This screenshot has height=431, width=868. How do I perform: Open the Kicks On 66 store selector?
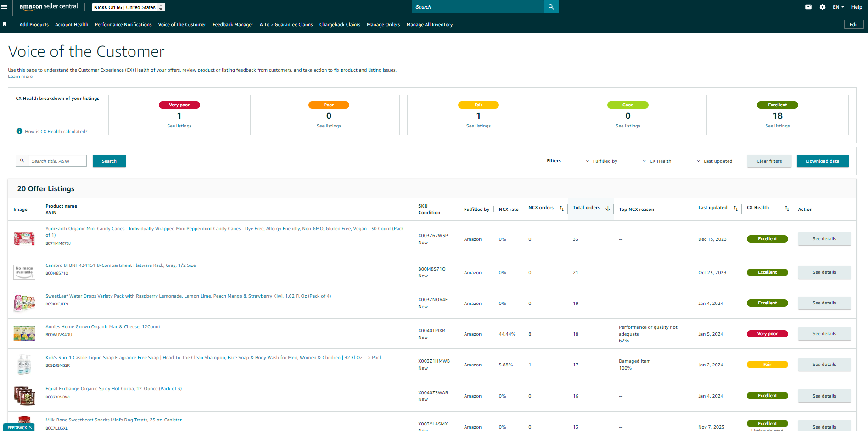[129, 7]
